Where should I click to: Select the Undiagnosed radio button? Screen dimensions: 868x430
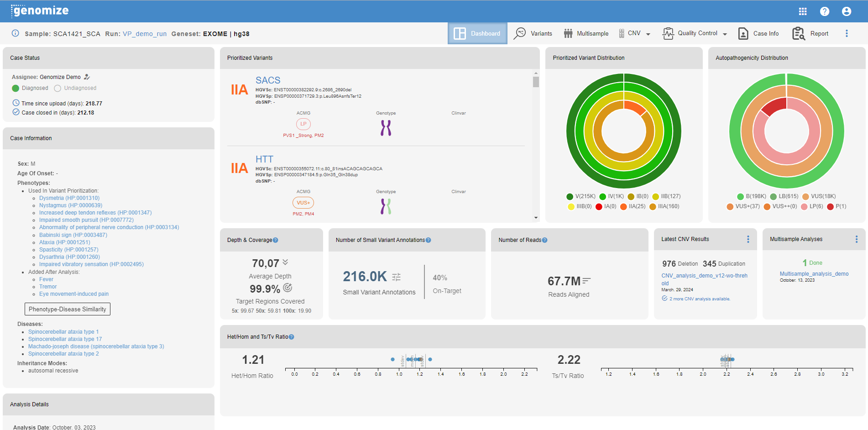[58, 88]
